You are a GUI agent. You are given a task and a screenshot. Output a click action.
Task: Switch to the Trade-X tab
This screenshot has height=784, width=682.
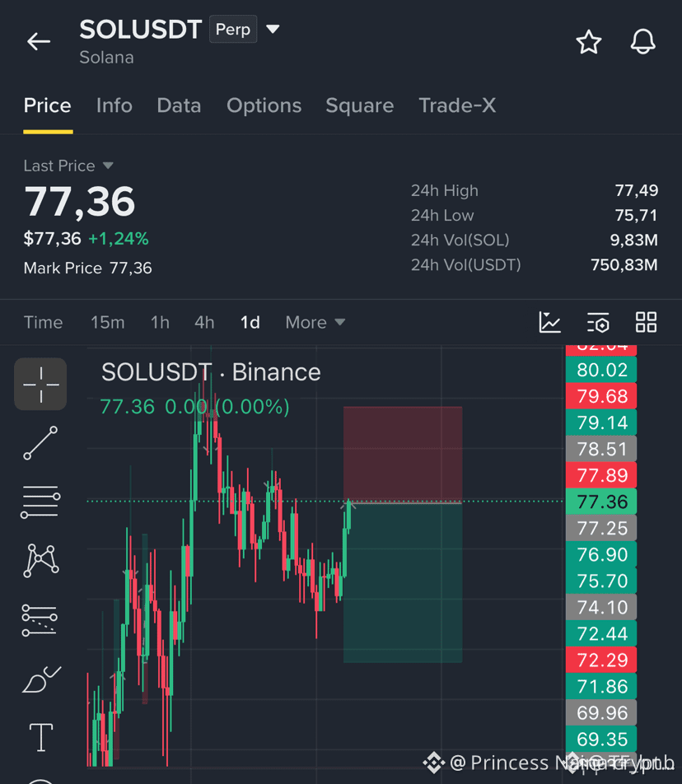[457, 105]
